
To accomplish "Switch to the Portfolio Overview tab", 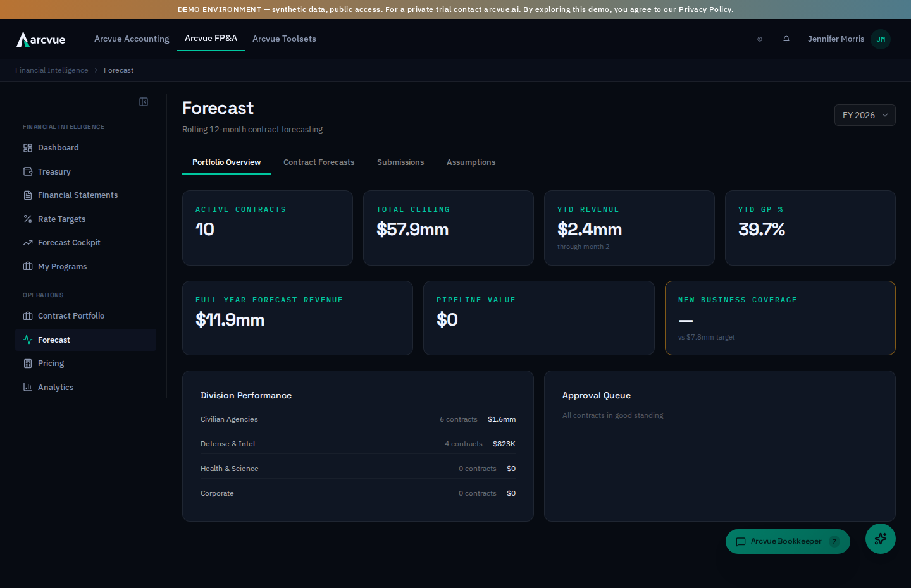I will tap(226, 162).
